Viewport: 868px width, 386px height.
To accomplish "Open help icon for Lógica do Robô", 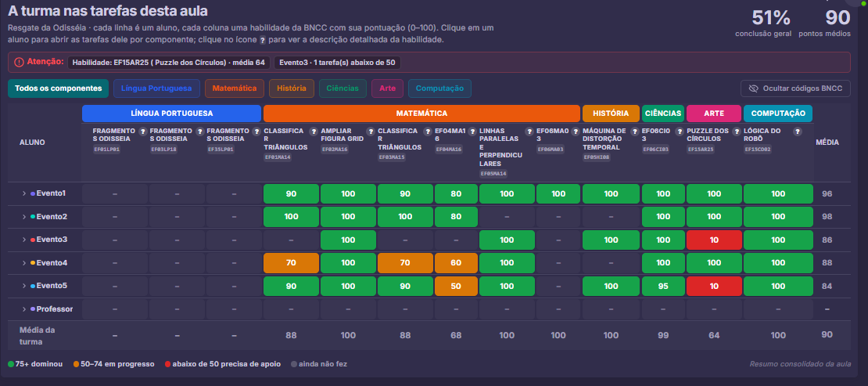I will point(797,132).
